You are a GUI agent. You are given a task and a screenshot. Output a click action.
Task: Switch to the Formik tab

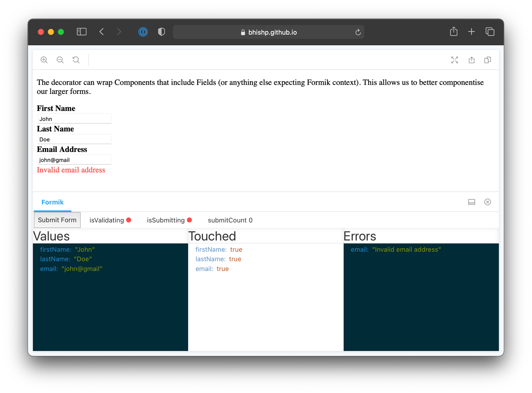[52, 202]
